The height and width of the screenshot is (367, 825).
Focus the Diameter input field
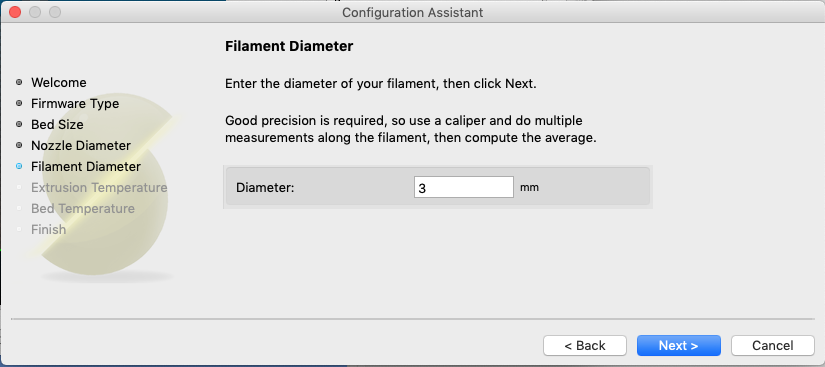[x=464, y=187]
